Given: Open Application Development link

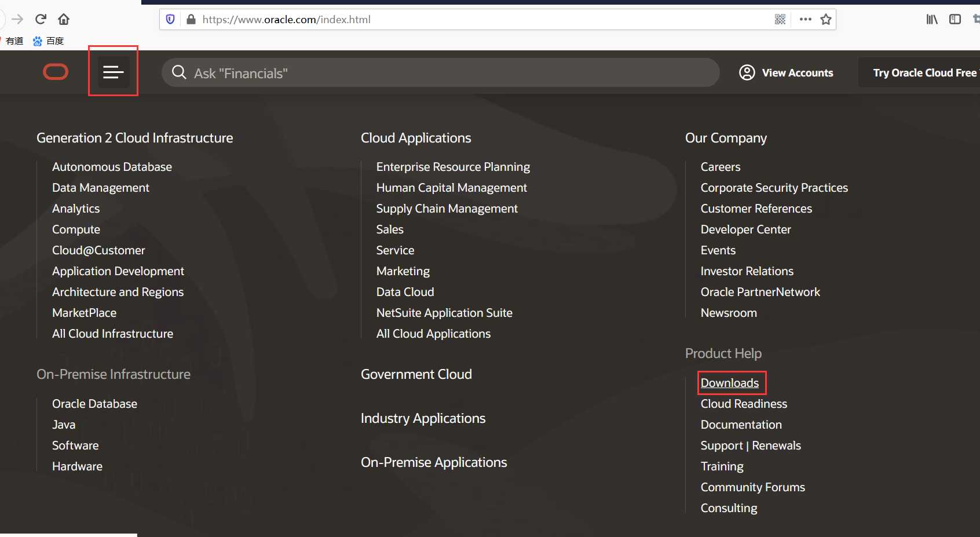Looking at the screenshot, I should coord(118,271).
